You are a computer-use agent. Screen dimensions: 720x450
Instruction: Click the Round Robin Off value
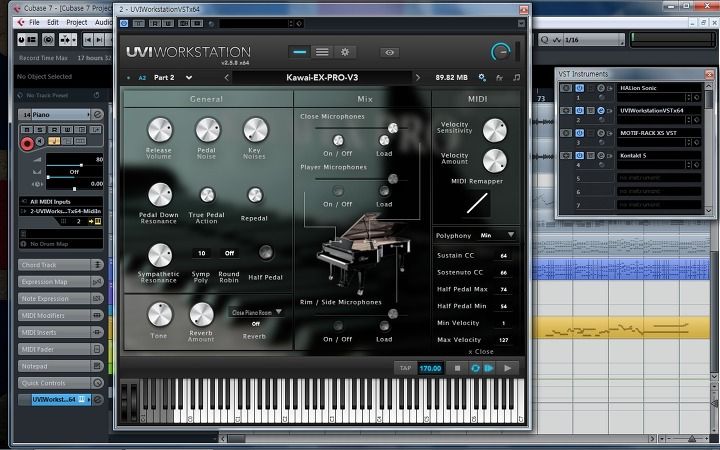(229, 253)
